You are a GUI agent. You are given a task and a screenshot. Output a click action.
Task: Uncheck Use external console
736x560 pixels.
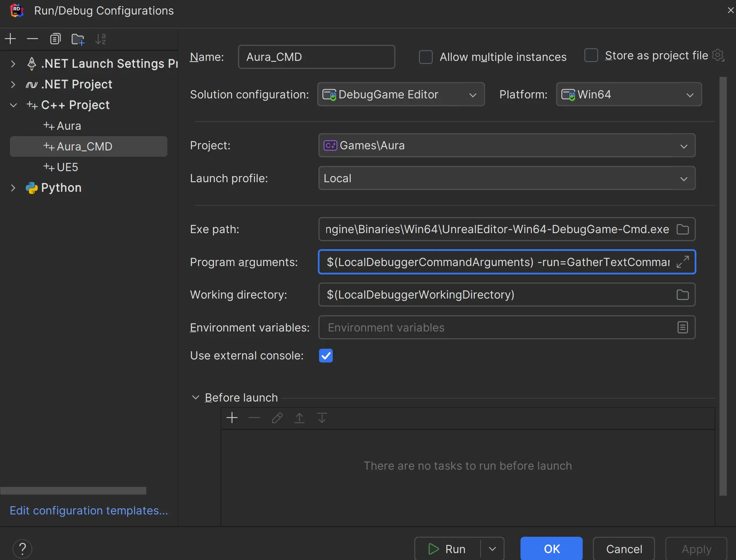coord(326,356)
